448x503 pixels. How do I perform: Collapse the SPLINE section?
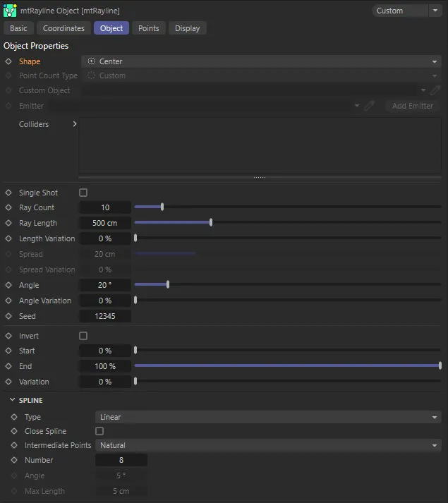(x=13, y=400)
